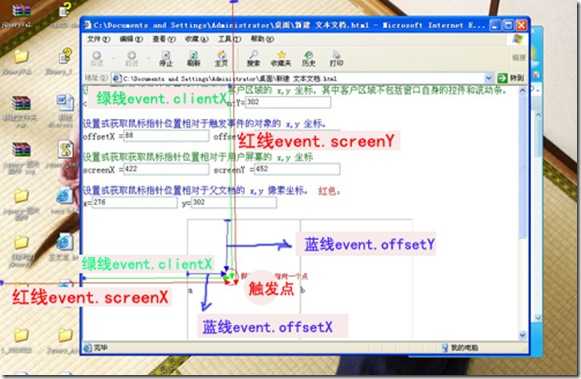Open the Favorites (收藏) menu
The image size is (581, 379).
[x=196, y=39]
